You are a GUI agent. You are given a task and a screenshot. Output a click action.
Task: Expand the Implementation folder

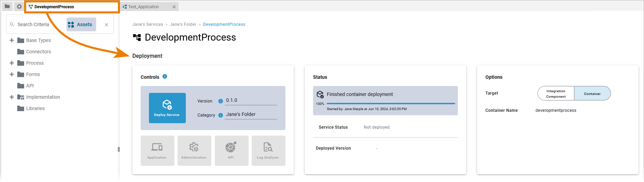(12, 97)
